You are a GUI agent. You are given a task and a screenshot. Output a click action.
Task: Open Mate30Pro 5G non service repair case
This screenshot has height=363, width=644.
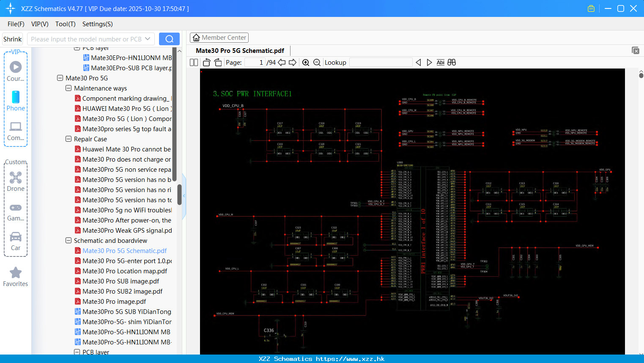tap(123, 169)
